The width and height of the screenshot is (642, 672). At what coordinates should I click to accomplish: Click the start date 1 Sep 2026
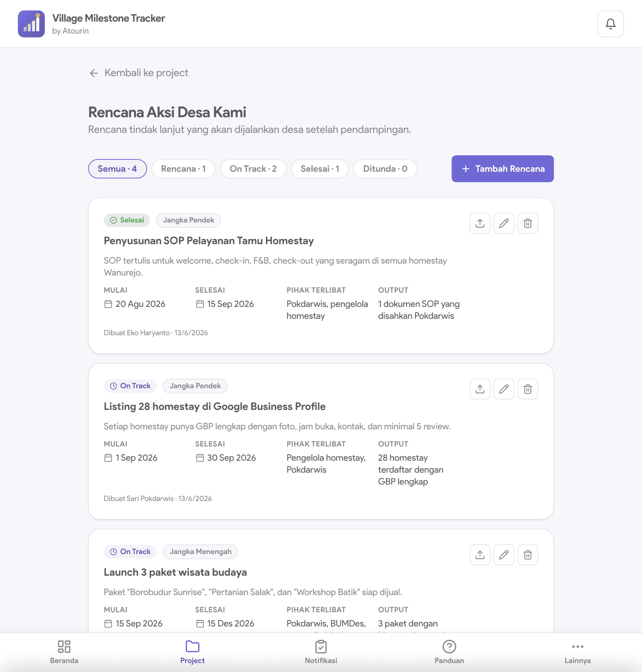131,458
